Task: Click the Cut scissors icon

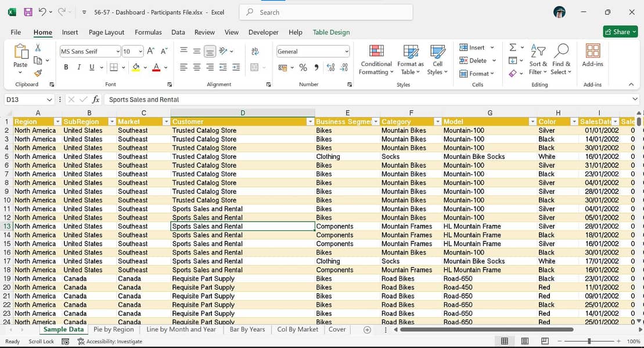Action: pos(38,48)
